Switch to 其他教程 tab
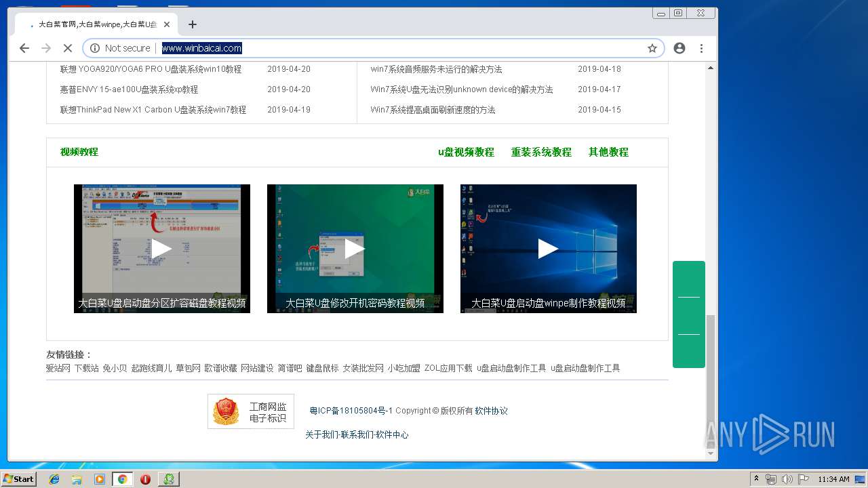Screen dimensions: 868x488 pos(608,152)
